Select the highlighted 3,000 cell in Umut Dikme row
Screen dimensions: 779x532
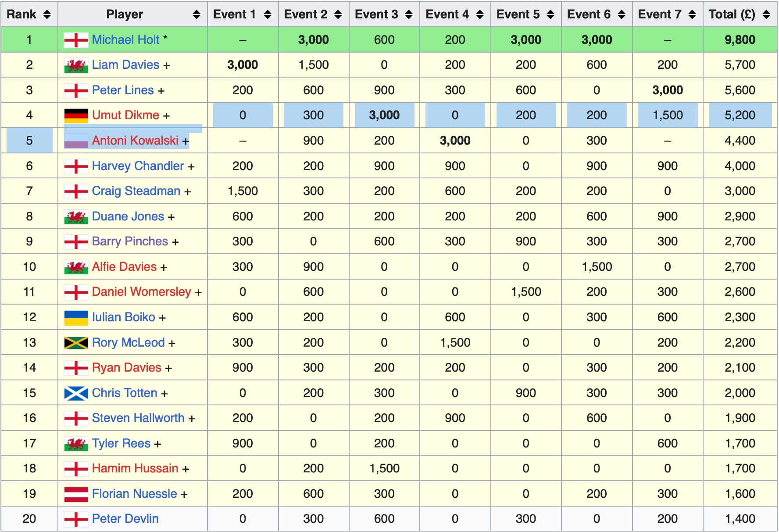tap(384, 115)
